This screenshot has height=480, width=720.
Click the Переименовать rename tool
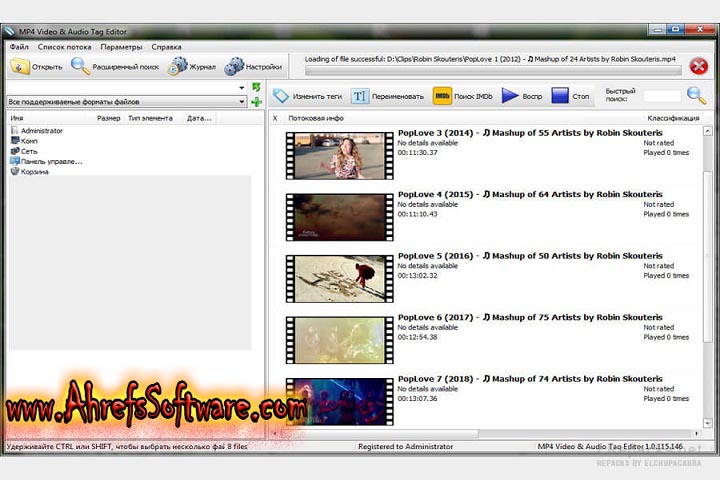(x=387, y=96)
